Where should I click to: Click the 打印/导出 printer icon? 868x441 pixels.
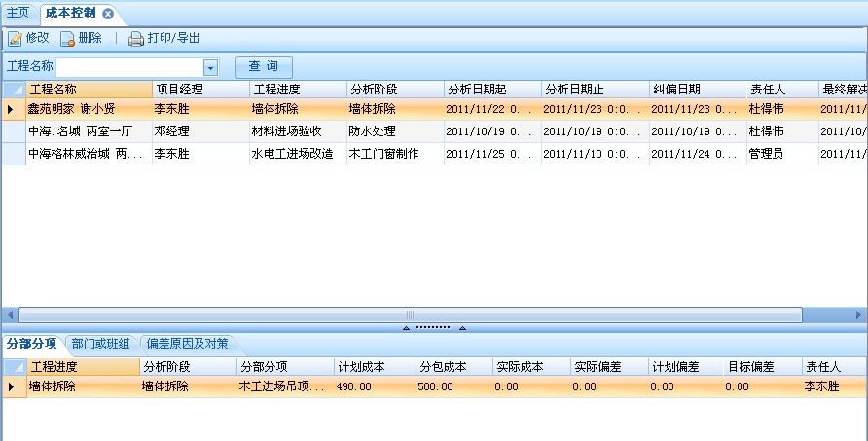[x=136, y=39]
